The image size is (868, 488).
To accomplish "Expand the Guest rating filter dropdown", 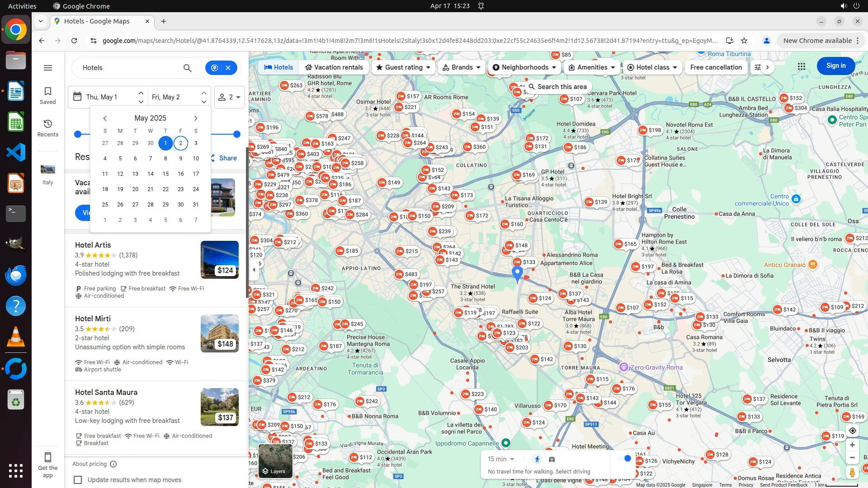I will (404, 67).
